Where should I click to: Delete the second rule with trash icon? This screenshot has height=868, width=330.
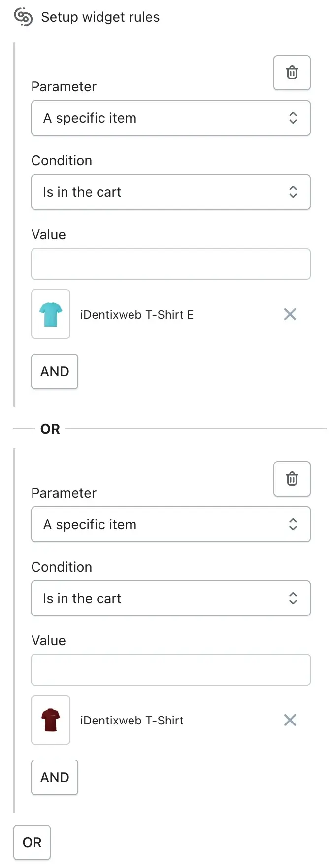click(x=292, y=479)
